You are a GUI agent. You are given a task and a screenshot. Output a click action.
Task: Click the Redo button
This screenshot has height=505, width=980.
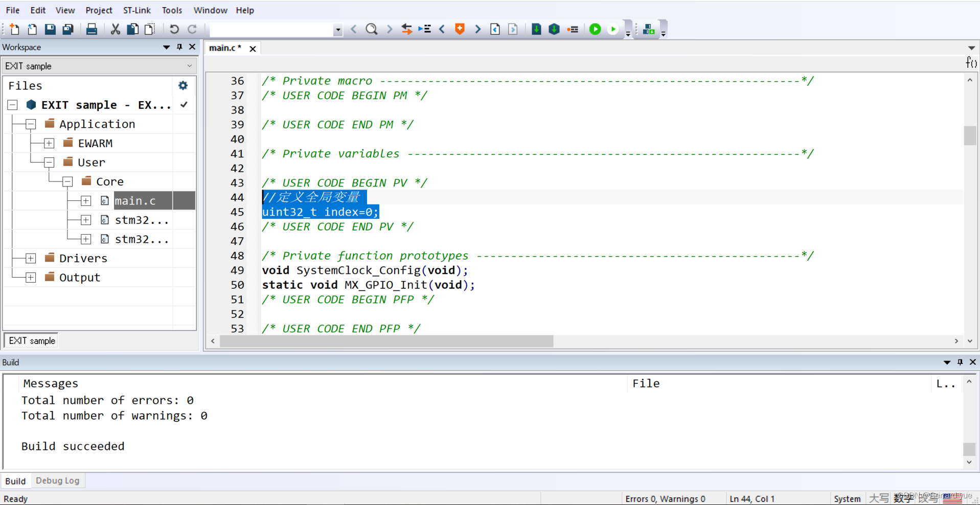tap(192, 29)
